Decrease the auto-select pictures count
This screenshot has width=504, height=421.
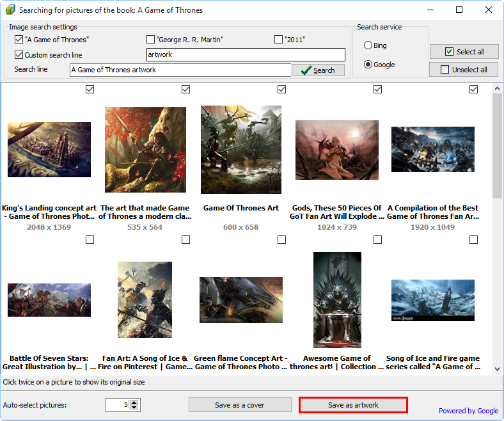pyautogui.click(x=134, y=408)
